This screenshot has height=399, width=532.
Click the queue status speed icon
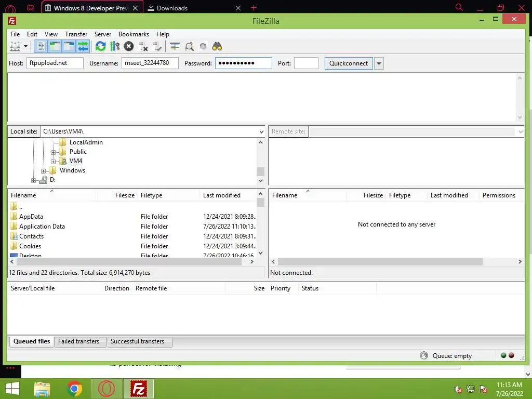[x=424, y=355]
